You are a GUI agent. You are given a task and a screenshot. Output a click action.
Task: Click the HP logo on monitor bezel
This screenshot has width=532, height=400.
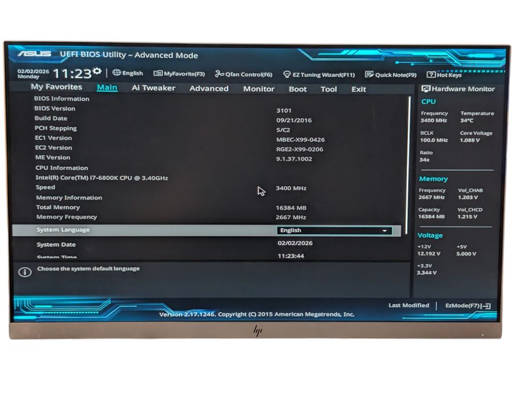(x=258, y=330)
